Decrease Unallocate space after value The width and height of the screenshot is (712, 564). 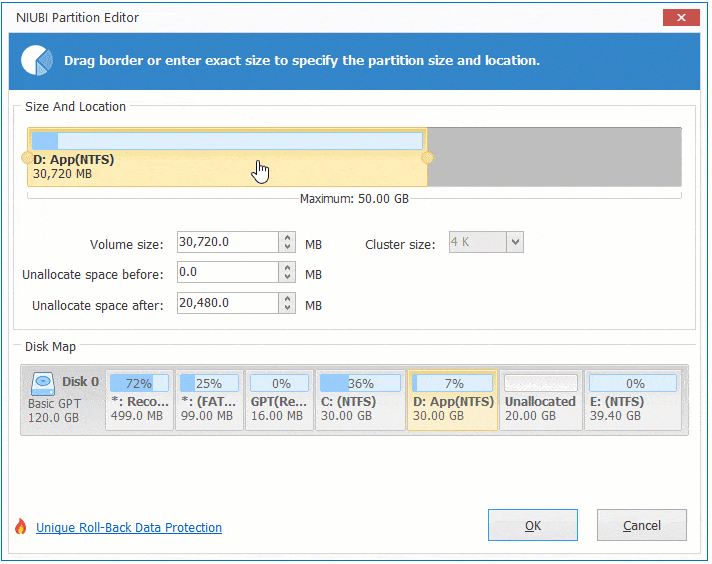point(288,308)
